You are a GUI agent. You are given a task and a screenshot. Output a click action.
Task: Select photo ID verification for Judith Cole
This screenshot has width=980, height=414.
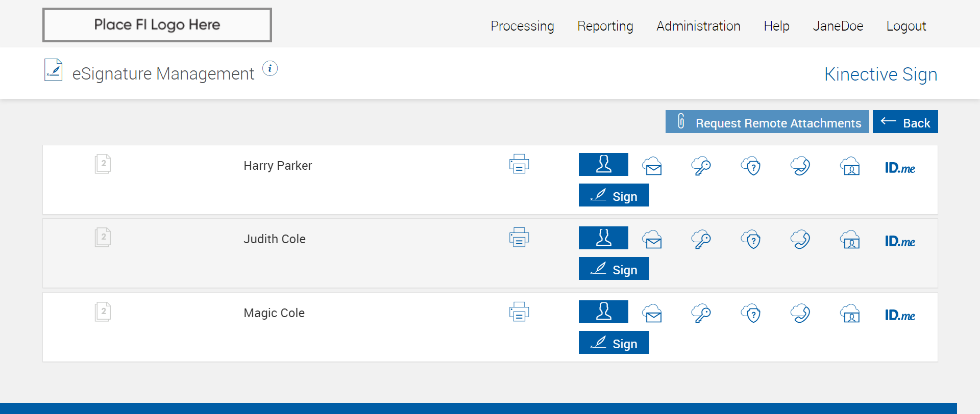point(850,240)
